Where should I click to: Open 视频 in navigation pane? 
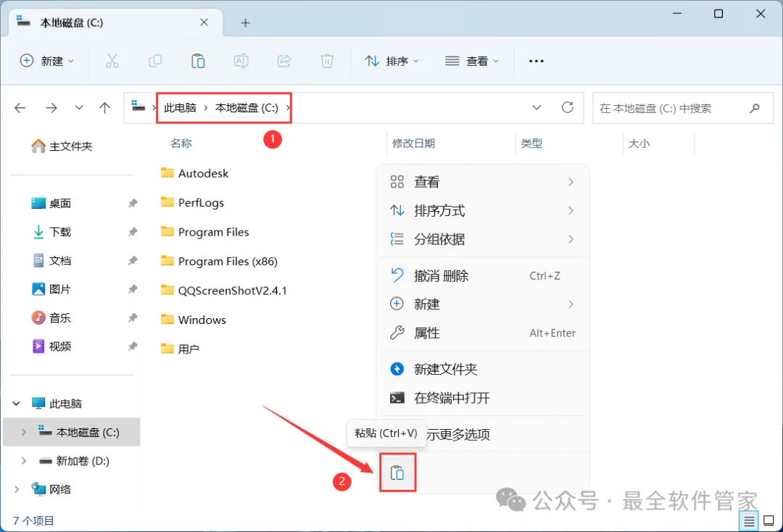[x=51, y=346]
